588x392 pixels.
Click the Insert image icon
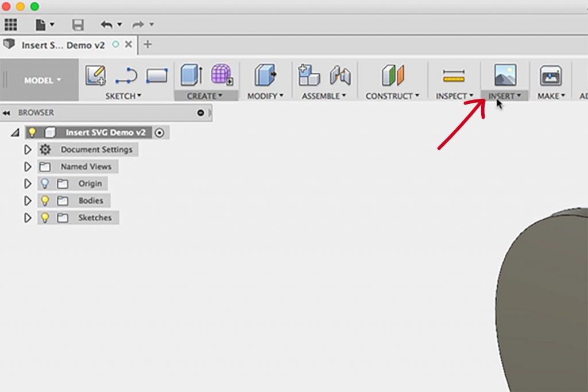pos(504,75)
